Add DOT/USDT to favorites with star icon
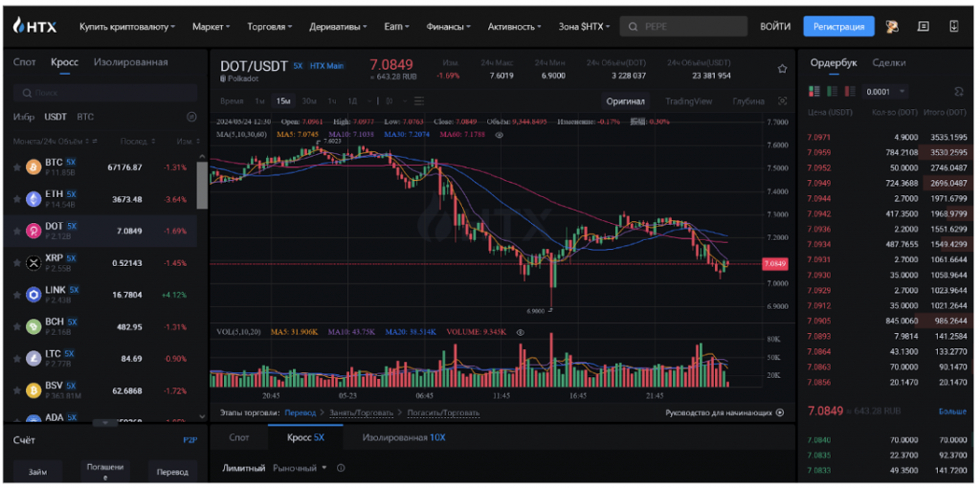 (782, 69)
